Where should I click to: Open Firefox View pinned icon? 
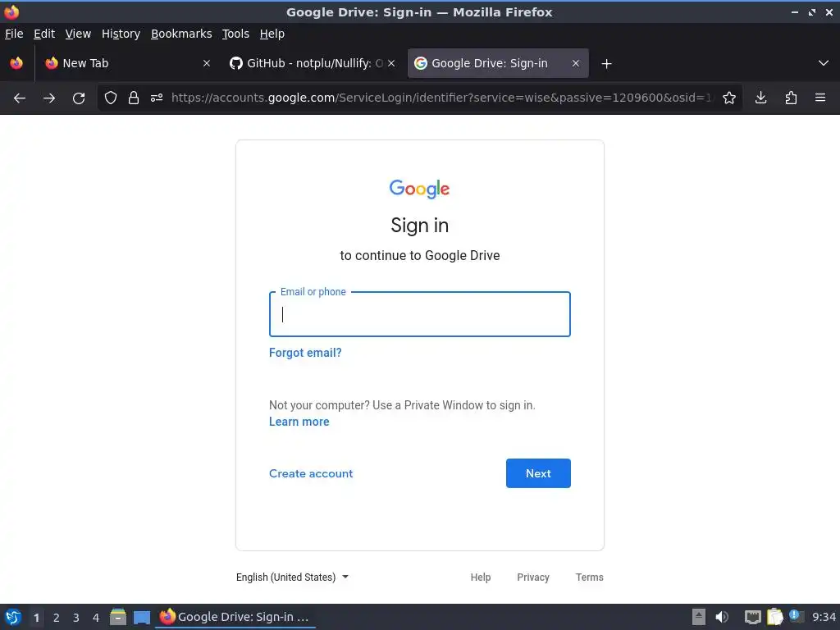pos(16,63)
